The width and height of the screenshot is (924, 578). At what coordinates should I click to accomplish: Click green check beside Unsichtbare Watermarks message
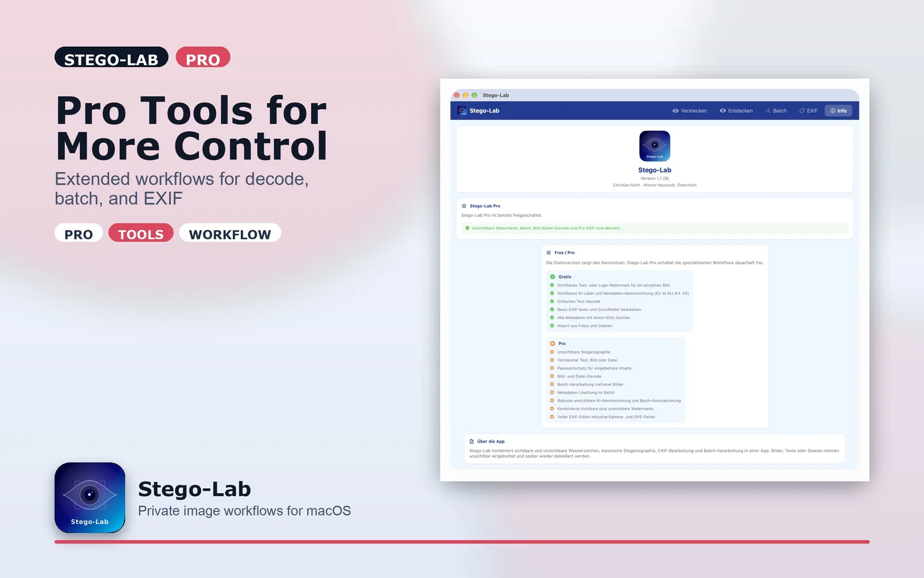pos(467,228)
